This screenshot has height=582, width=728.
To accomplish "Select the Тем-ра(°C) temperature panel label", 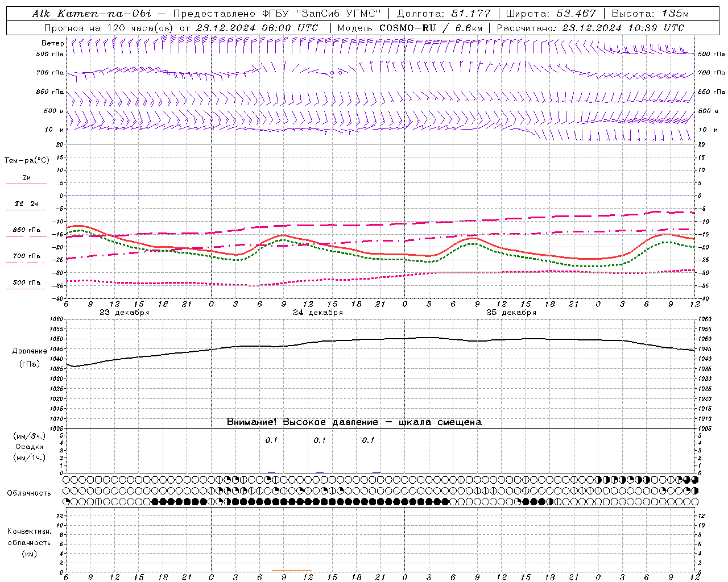I will coord(27,161).
